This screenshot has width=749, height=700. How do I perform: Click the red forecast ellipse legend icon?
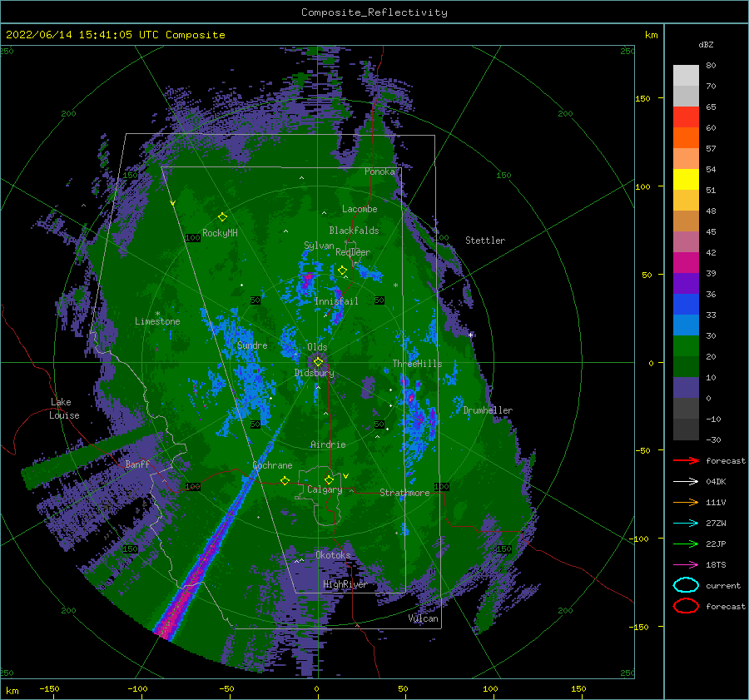click(686, 606)
